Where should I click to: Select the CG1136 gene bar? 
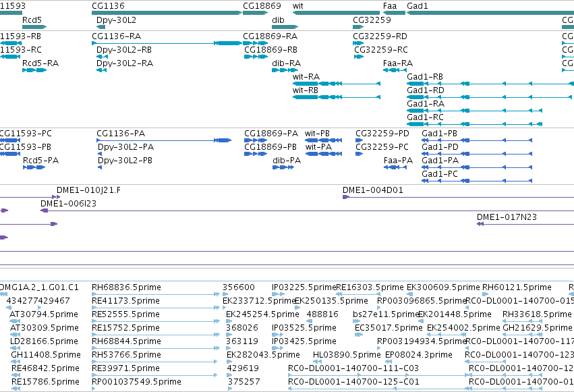(x=167, y=13)
